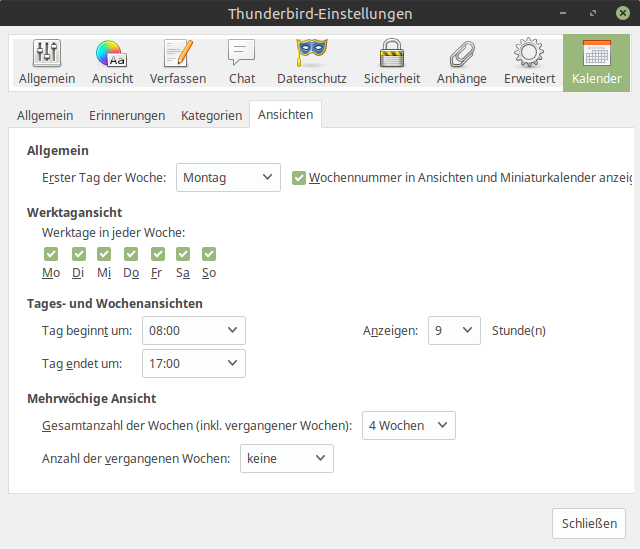Open the Tag endet um dropdown
The height and width of the screenshot is (549, 640).
click(194, 363)
